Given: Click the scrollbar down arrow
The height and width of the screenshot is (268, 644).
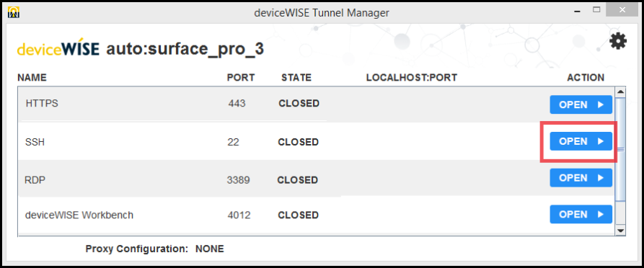Looking at the screenshot, I should pyautogui.click(x=621, y=231).
